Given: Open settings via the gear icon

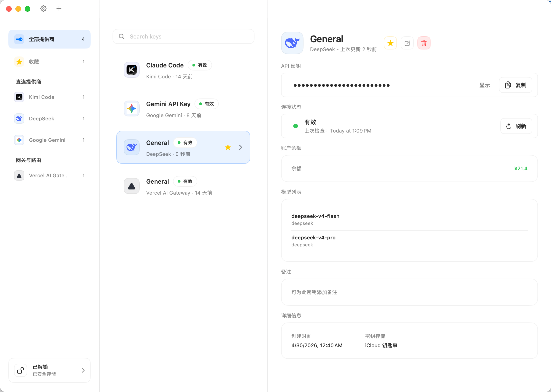Looking at the screenshot, I should click(43, 9).
